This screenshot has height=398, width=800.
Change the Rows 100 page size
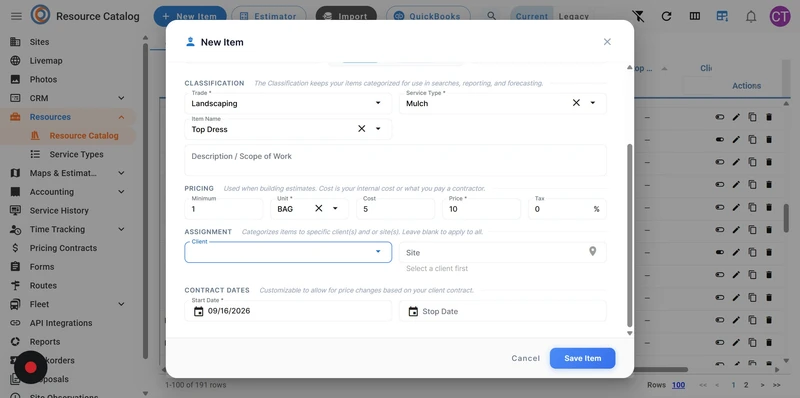(679, 385)
